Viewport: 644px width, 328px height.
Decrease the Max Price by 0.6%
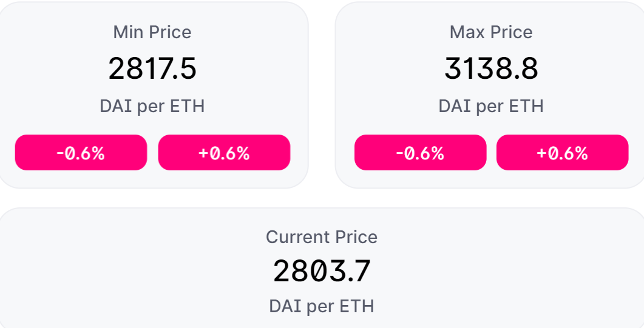tap(420, 153)
